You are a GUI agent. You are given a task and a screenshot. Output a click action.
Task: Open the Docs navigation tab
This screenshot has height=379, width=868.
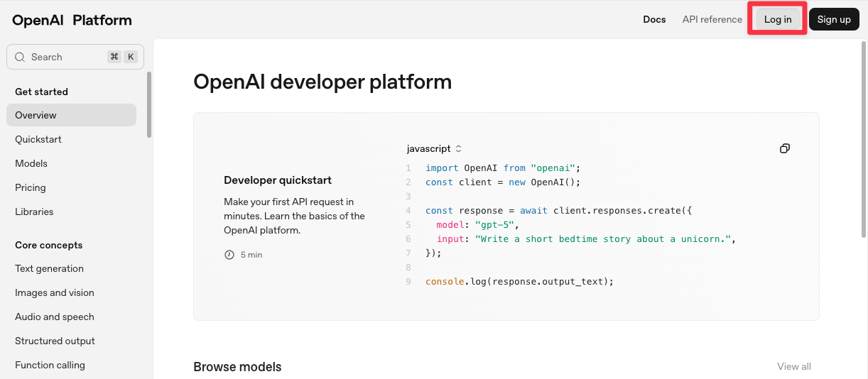[654, 19]
